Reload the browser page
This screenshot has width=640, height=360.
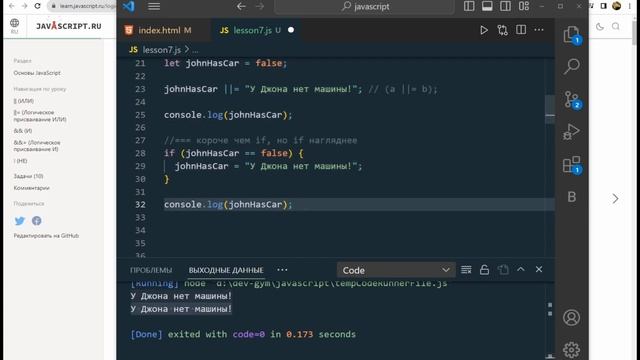38,6
